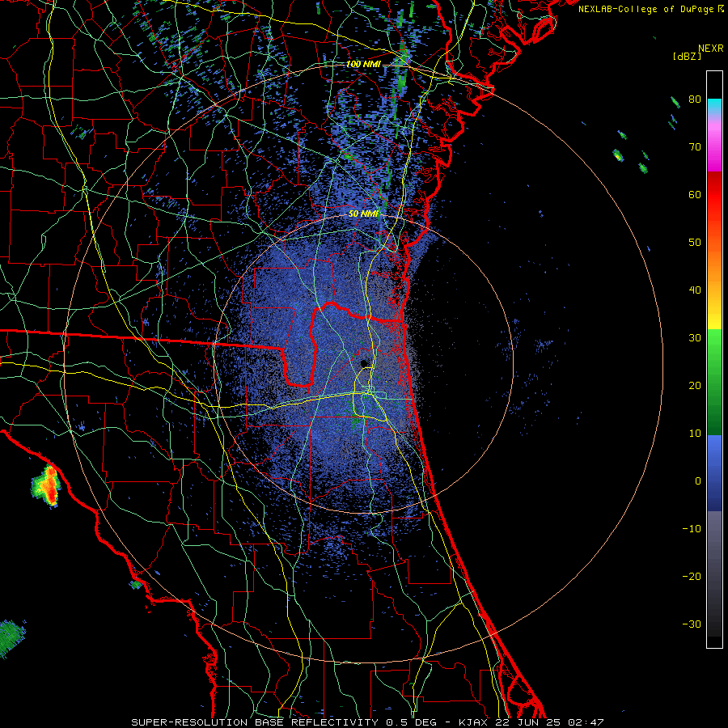Click the green echo patch at bottom-left corner
The image size is (728, 728).
[11, 637]
